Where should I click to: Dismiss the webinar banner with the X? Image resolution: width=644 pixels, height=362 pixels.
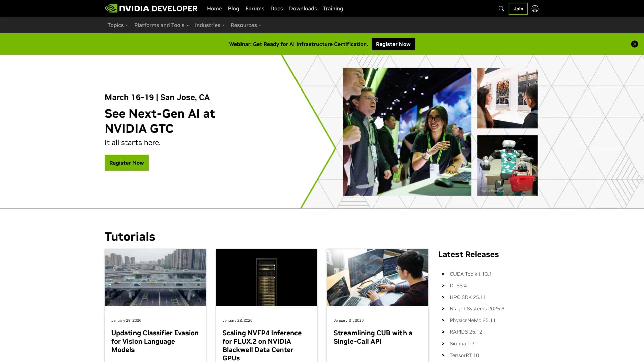tap(634, 44)
